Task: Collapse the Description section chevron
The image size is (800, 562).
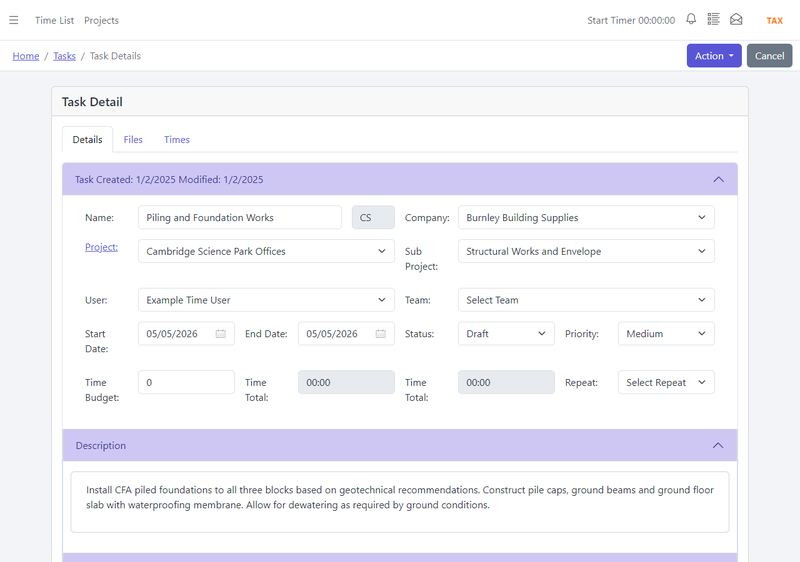Action: (718, 445)
